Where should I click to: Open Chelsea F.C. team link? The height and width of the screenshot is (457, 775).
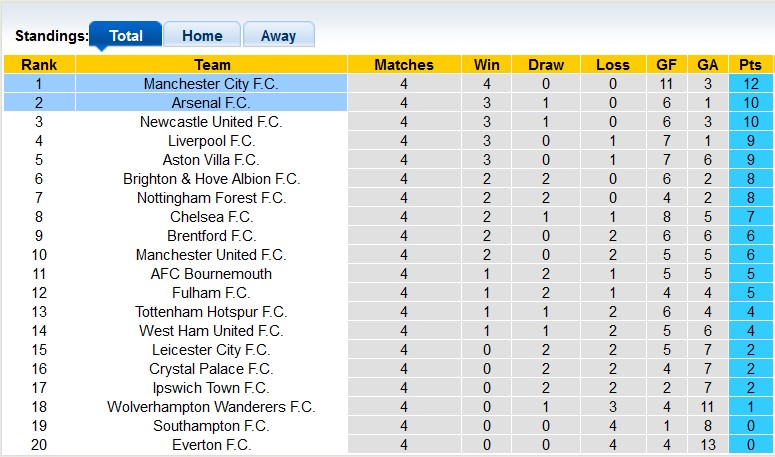click(211, 217)
